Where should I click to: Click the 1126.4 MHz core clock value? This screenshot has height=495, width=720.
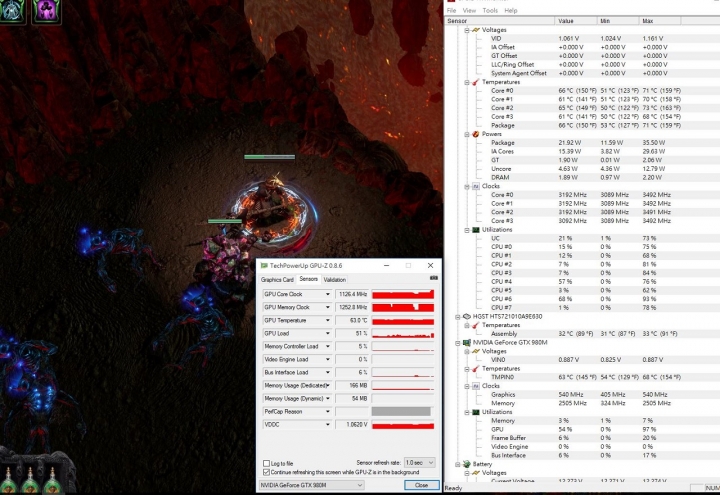tap(353, 294)
